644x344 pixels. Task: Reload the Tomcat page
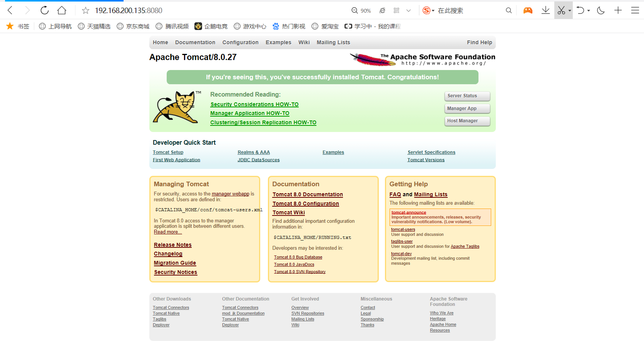tap(45, 10)
